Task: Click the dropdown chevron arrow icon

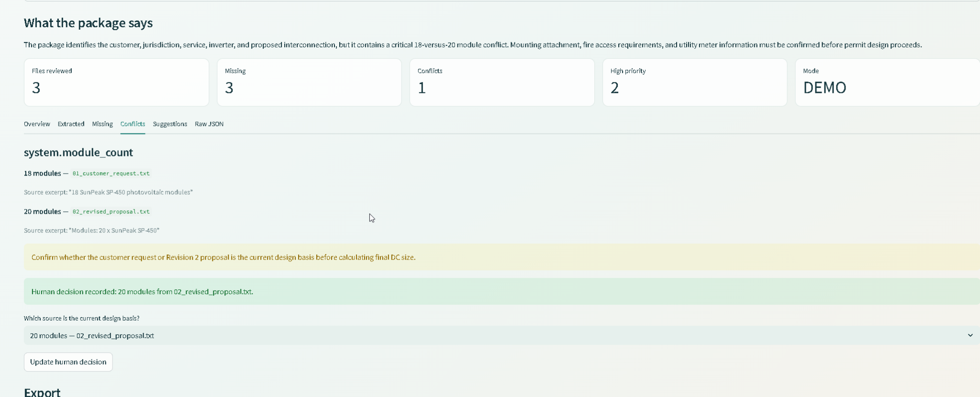Action: pos(970,335)
